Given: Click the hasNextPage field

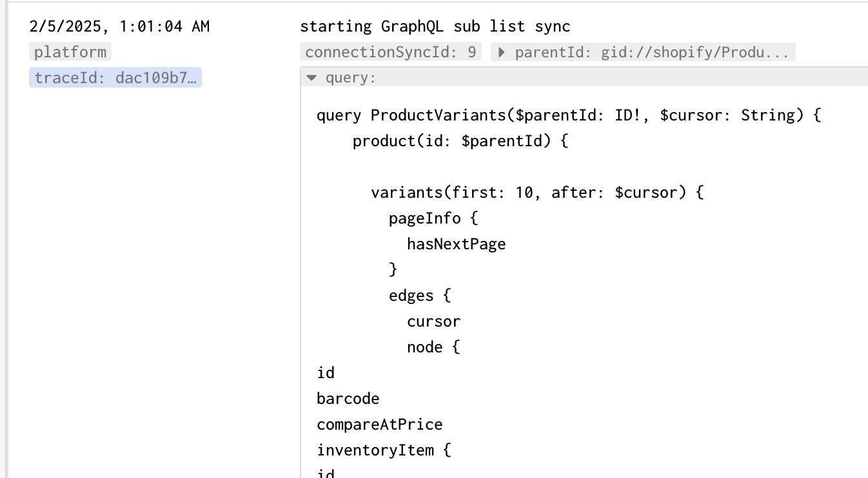Looking at the screenshot, I should click(457, 244).
